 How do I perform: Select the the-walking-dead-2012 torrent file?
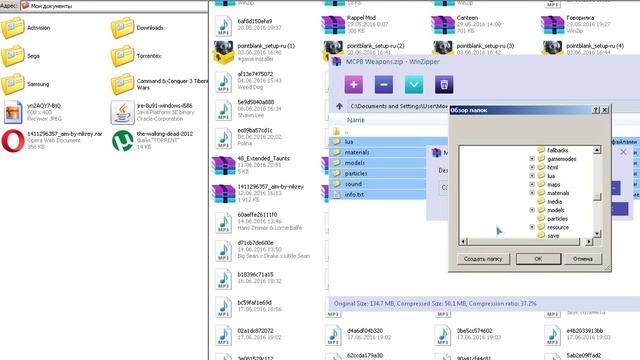[x=152, y=140]
